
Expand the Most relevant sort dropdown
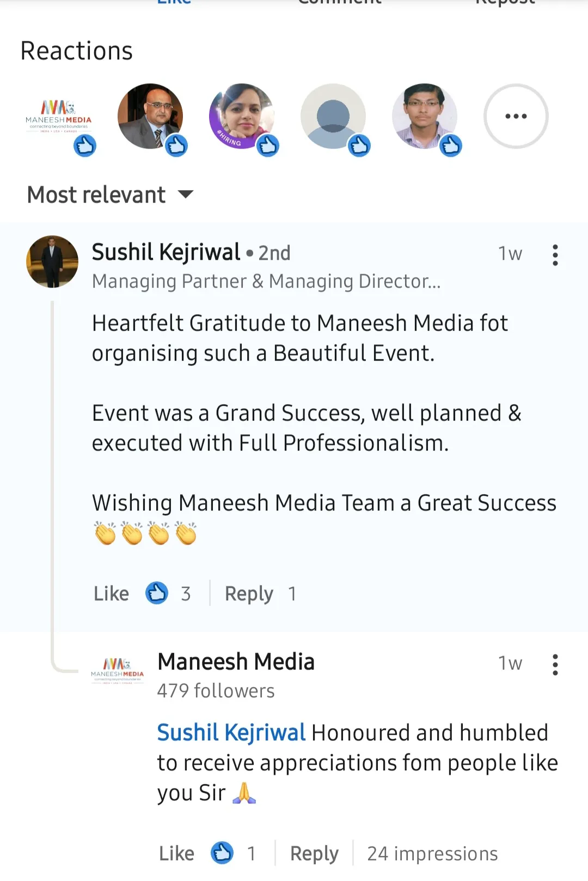tap(97, 195)
